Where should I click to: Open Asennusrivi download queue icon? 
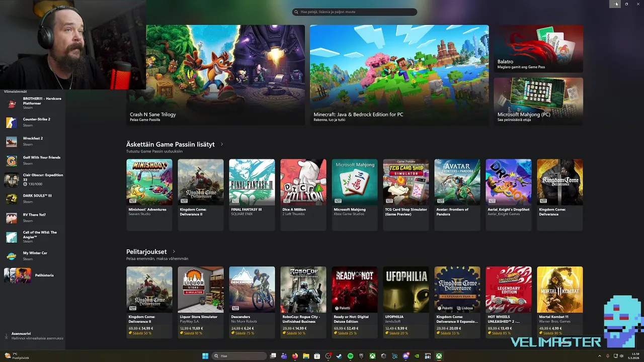pyautogui.click(x=7, y=335)
